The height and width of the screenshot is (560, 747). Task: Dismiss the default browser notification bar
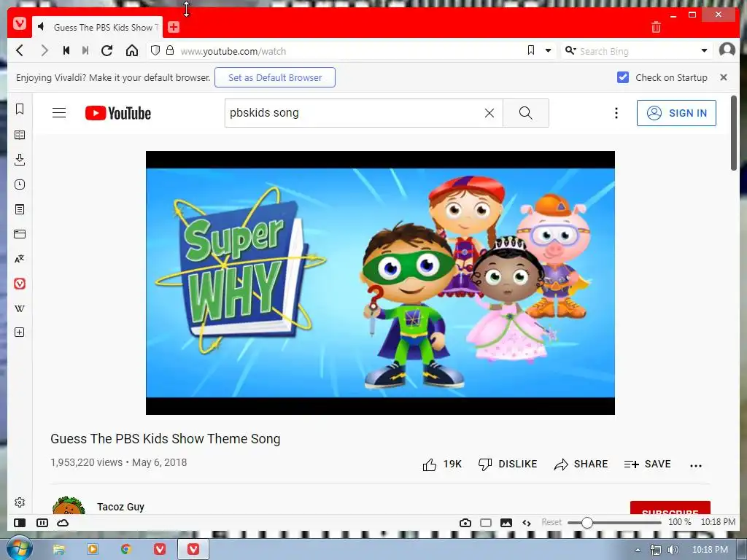point(723,77)
